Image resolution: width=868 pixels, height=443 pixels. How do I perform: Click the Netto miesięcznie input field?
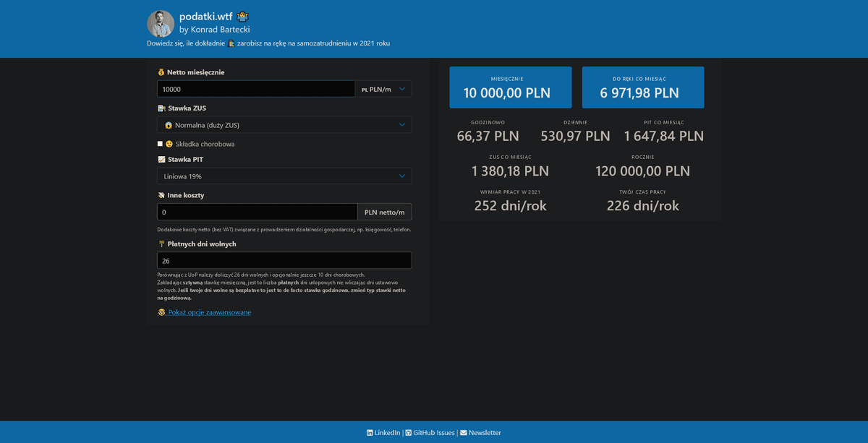(257, 89)
